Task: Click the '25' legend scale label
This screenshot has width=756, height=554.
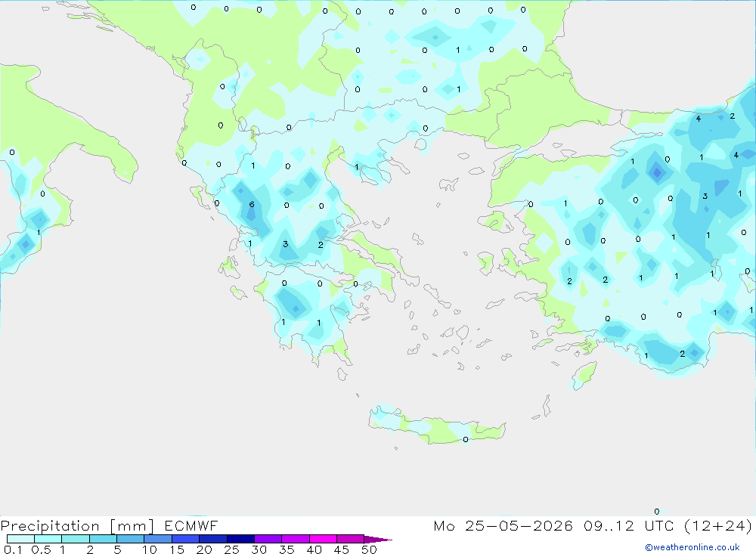Action: (232, 549)
